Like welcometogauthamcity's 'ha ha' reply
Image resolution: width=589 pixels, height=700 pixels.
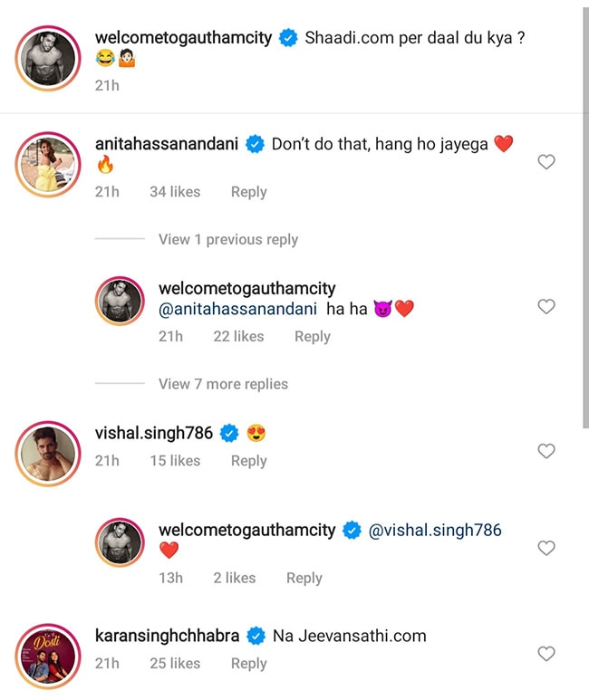click(x=546, y=307)
